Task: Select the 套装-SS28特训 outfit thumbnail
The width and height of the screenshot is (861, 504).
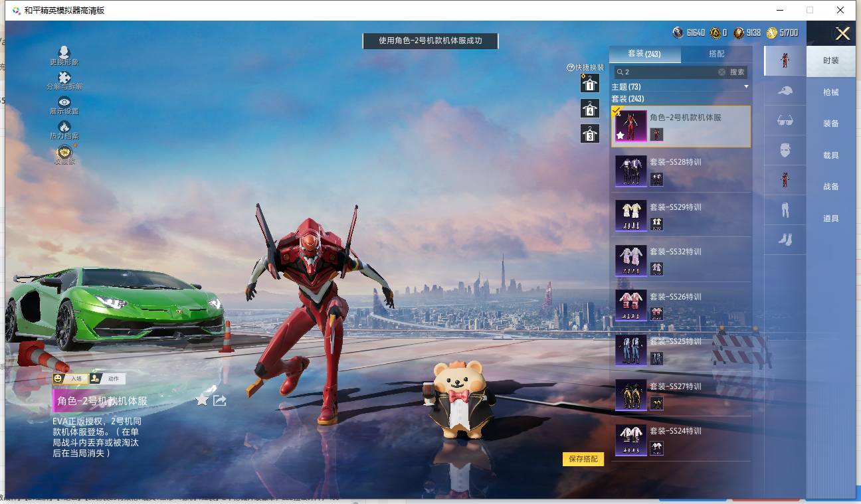Action: point(630,171)
